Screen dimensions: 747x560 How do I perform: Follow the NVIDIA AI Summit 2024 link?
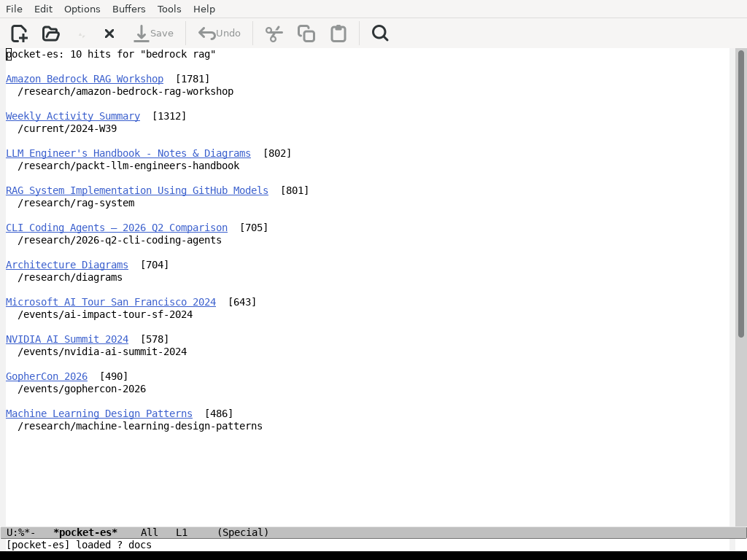point(66,338)
